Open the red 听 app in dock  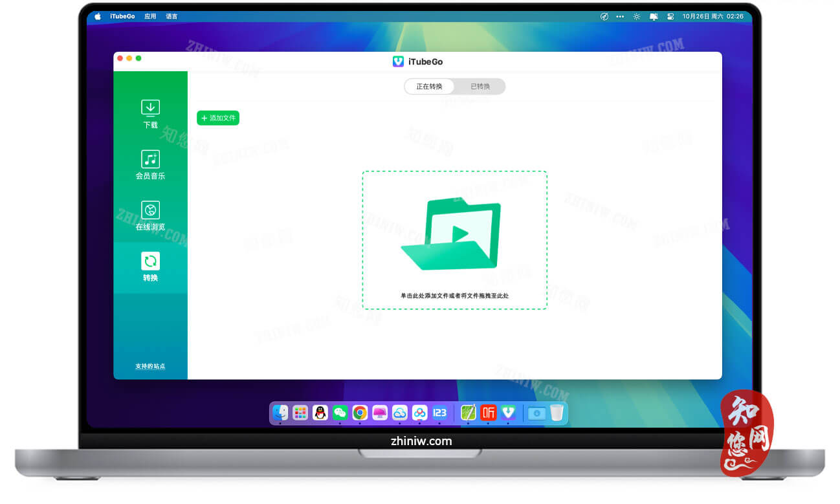click(489, 413)
